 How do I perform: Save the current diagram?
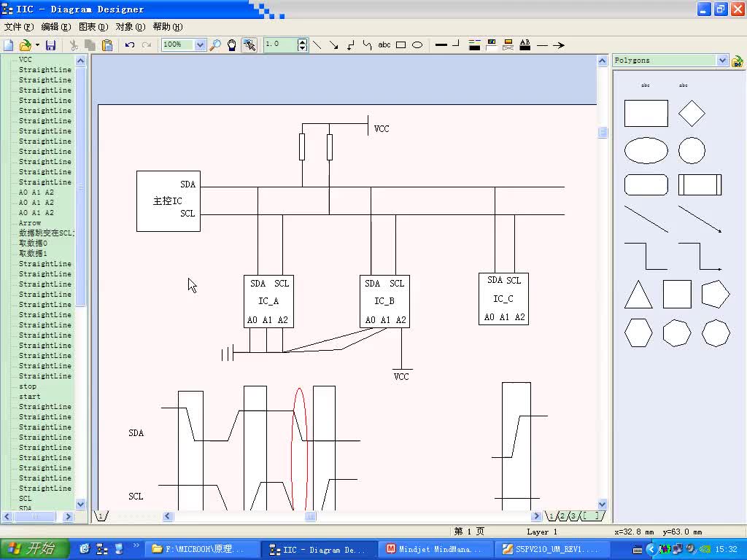50,44
